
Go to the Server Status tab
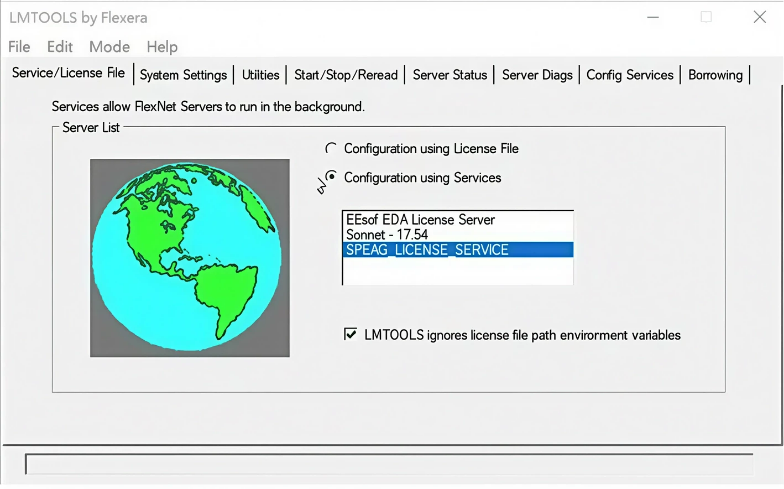pos(450,75)
